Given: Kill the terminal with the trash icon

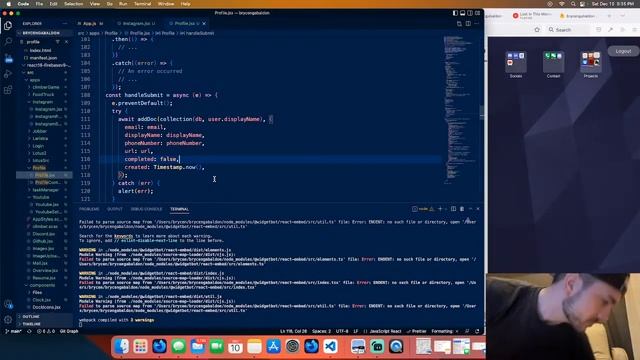Looking at the screenshot, I should 462,209.
